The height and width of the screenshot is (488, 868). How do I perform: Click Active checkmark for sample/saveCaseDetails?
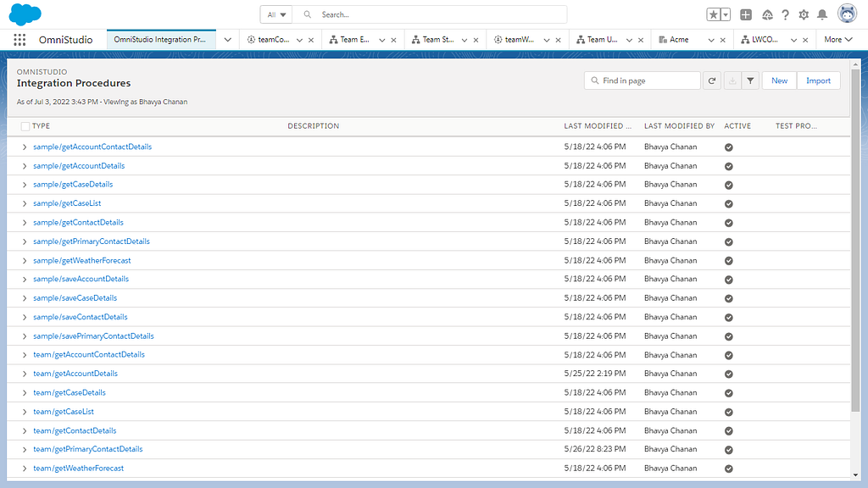(x=729, y=299)
